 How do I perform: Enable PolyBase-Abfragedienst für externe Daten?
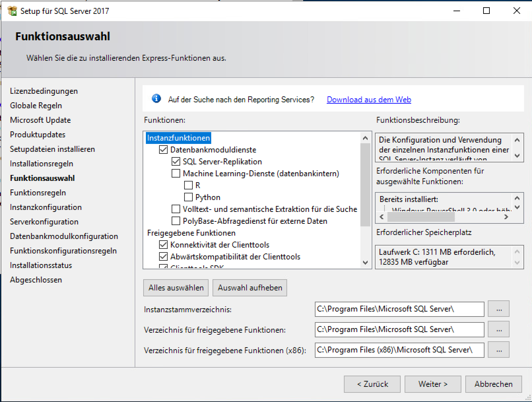coord(176,221)
